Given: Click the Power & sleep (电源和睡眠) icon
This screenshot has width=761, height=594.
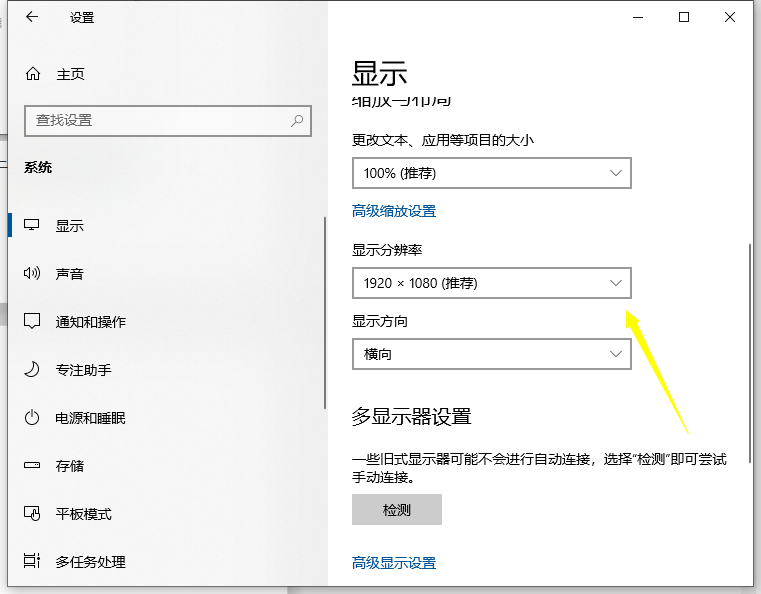Looking at the screenshot, I should (x=32, y=418).
